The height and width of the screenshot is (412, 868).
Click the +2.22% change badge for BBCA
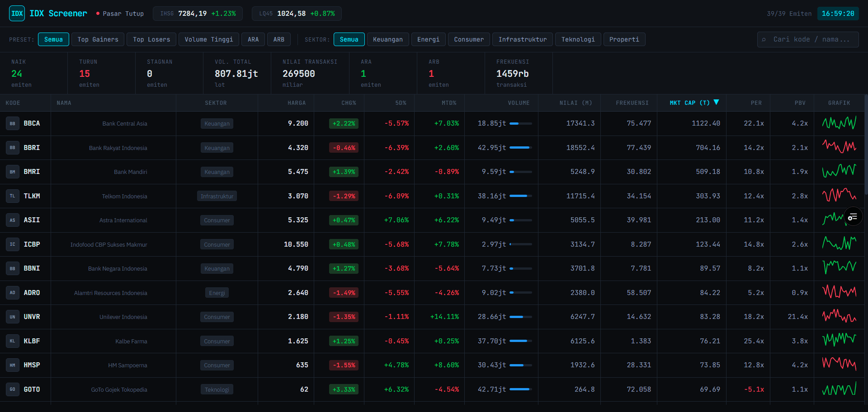(x=344, y=123)
